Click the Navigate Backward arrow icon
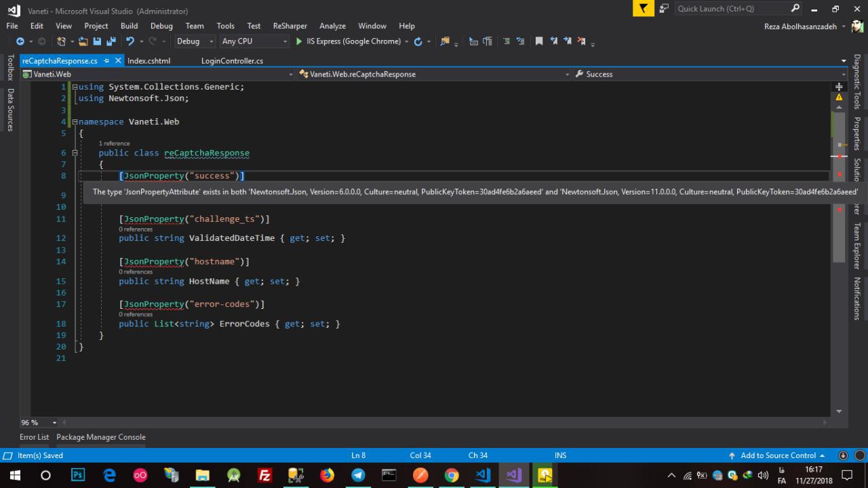 20,41
